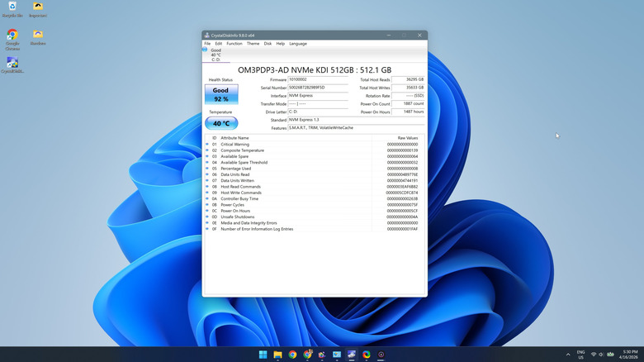Screen dimensions: 644x362
Task: Click the Firmware value field
Action: (318, 79)
